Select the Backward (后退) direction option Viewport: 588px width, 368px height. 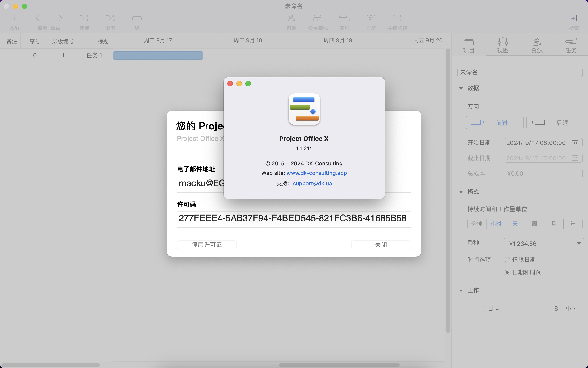[555, 122]
